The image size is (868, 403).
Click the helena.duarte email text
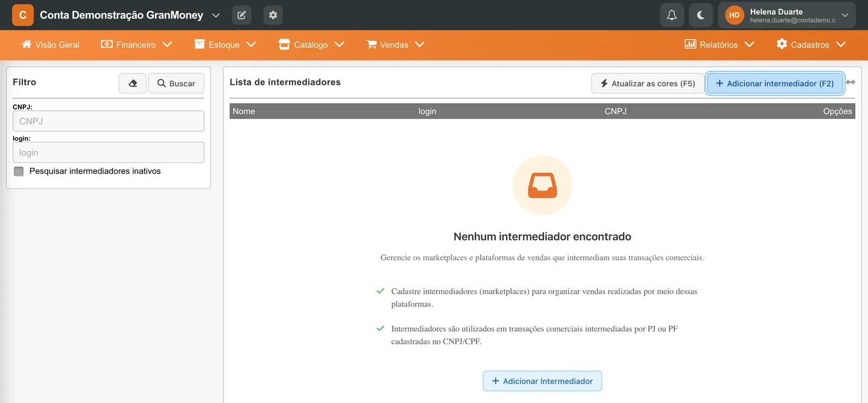coord(793,20)
